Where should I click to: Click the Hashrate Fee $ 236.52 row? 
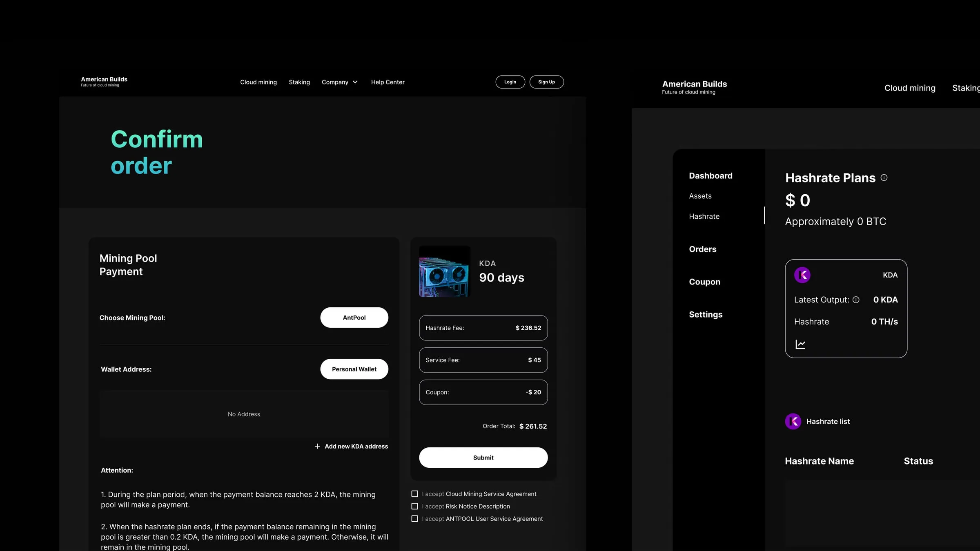click(483, 328)
